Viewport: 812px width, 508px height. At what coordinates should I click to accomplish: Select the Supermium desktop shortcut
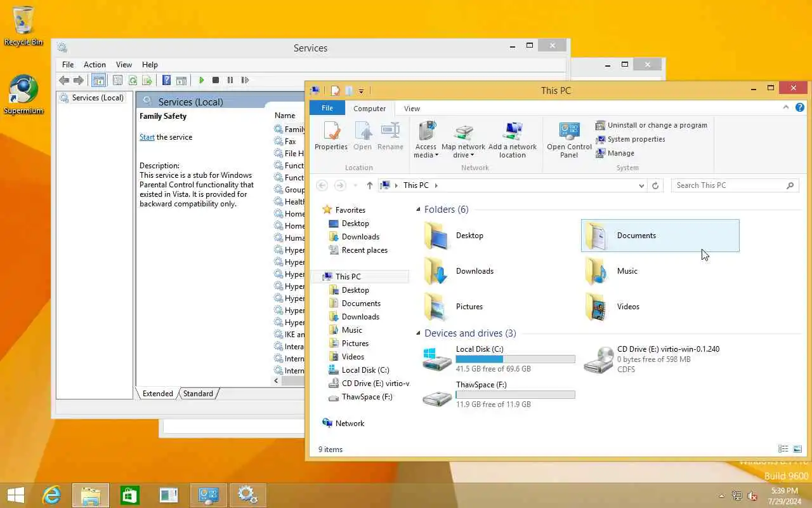point(23,95)
